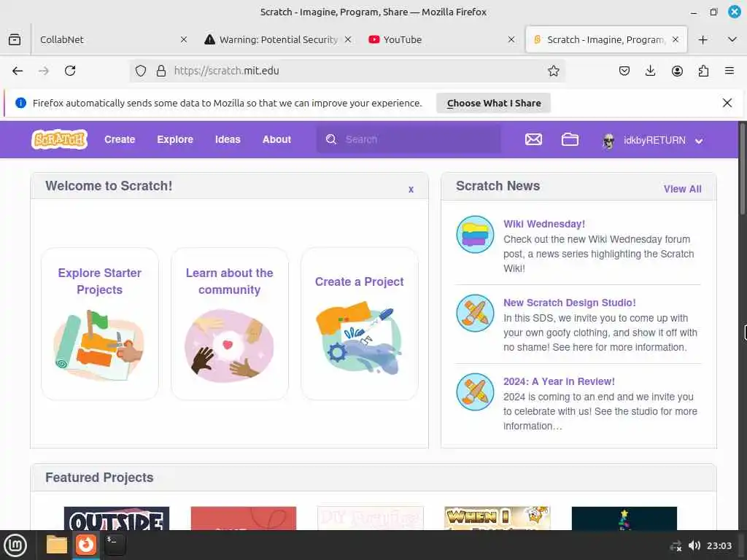The height and width of the screenshot is (560, 747).
Task: Open the Extensions puzzle icon
Action: pyautogui.click(x=703, y=71)
